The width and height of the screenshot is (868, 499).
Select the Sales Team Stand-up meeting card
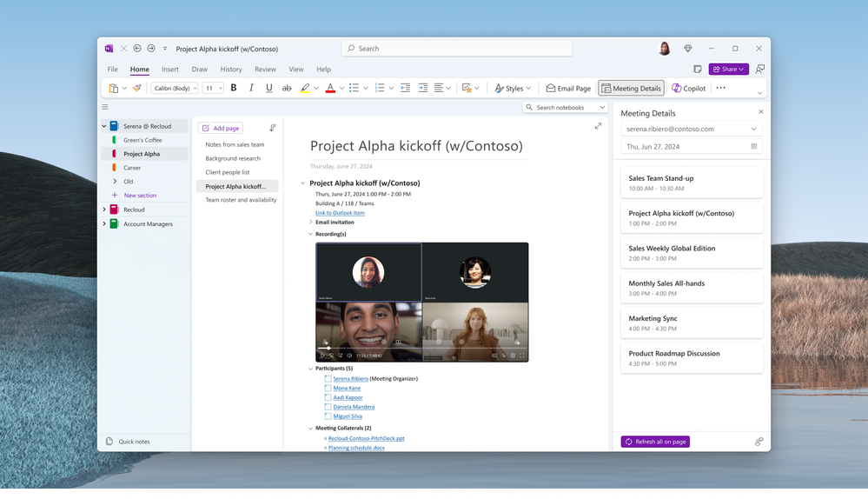coord(692,183)
